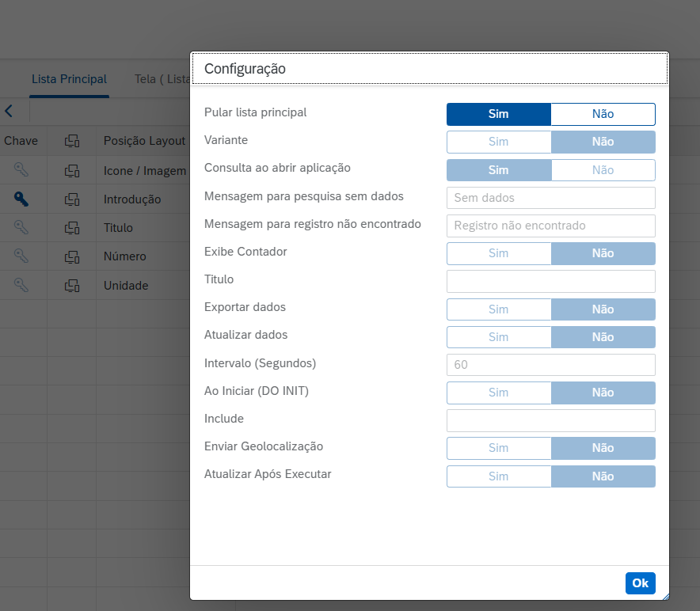Select the Unidade row text
700x611 pixels.
[x=126, y=286]
